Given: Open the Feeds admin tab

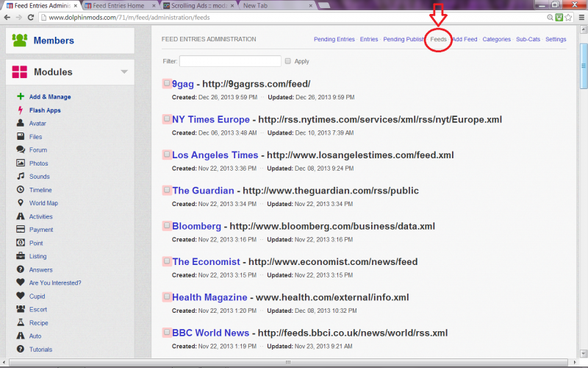Looking at the screenshot, I should point(438,39).
